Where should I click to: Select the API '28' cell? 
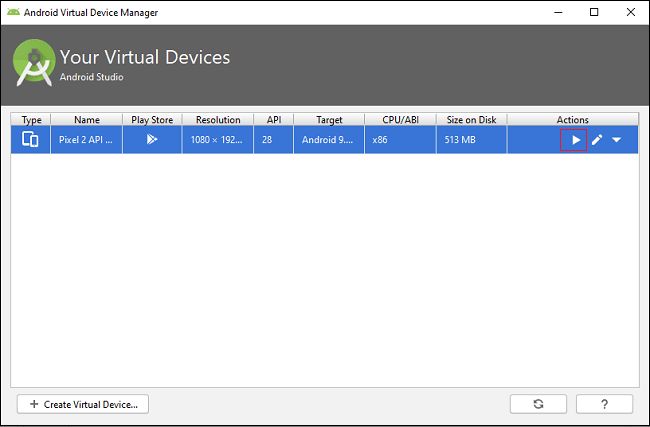tap(274, 140)
